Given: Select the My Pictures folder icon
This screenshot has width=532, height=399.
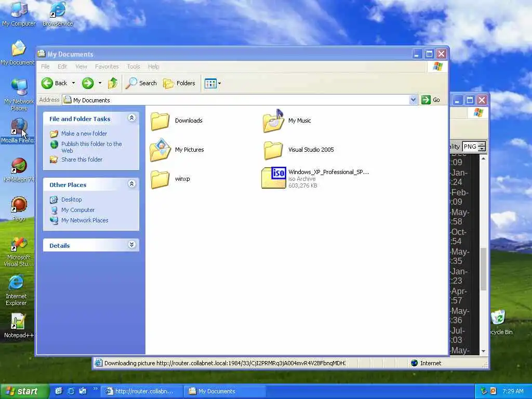Looking at the screenshot, I should pyautogui.click(x=160, y=150).
